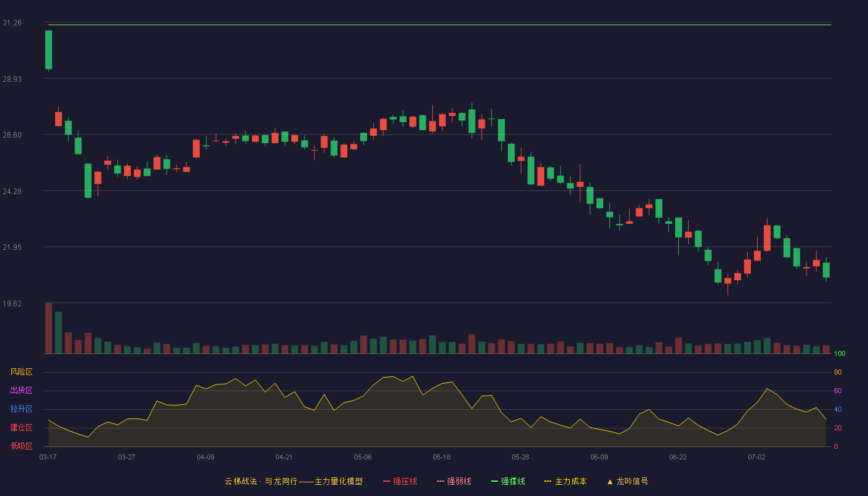Toggle the 强压线 legend entry
The height and width of the screenshot is (496, 868).
pyautogui.click(x=400, y=481)
